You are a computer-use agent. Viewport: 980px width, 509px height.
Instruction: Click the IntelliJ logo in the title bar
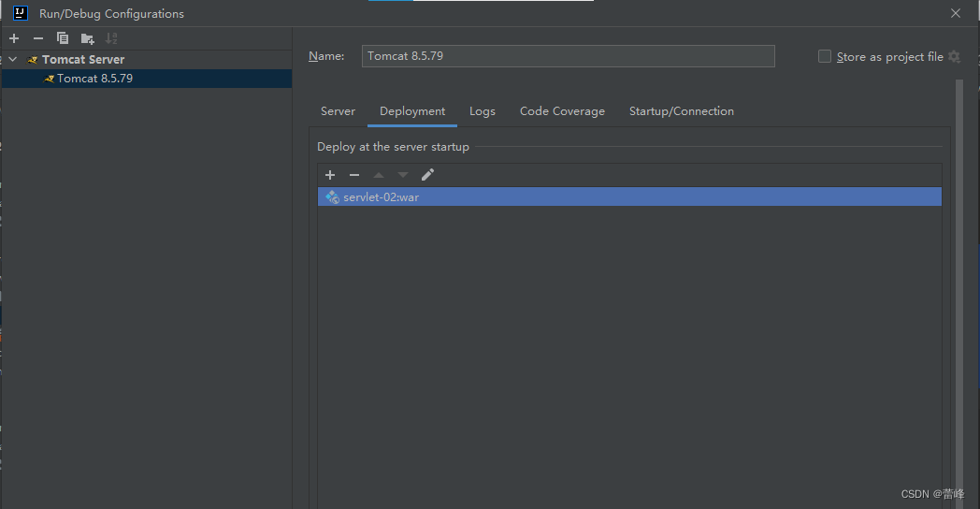click(x=20, y=13)
